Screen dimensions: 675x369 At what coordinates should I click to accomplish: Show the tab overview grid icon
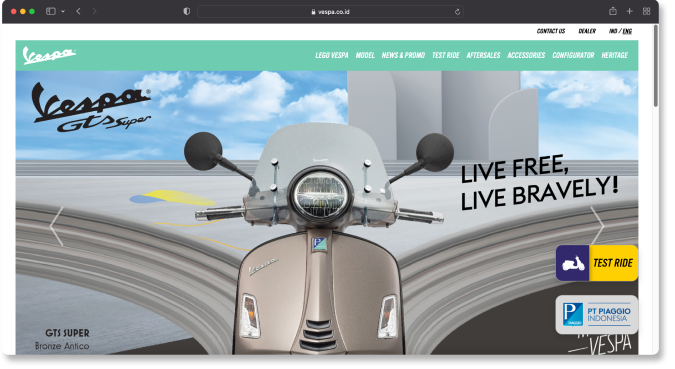[647, 12]
